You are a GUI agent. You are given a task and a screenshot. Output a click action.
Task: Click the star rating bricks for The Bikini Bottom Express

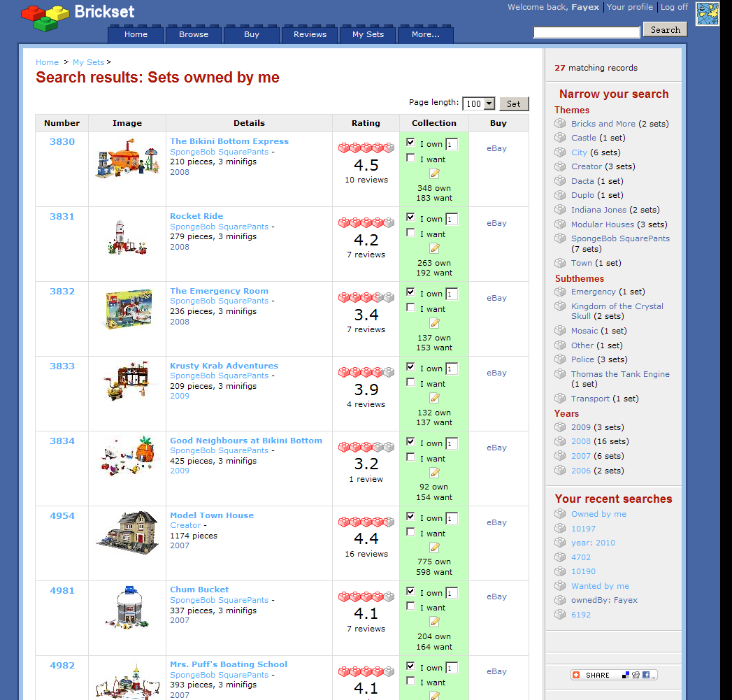pos(366,148)
